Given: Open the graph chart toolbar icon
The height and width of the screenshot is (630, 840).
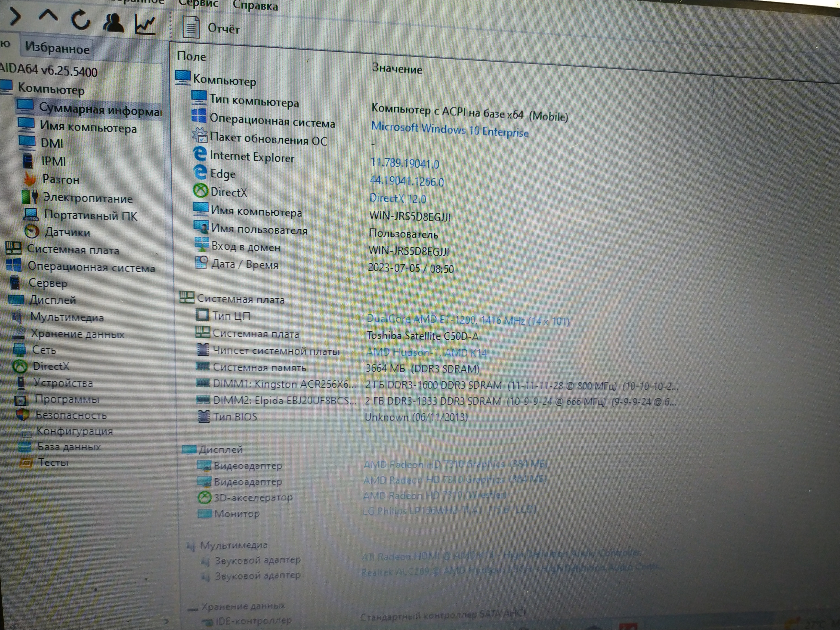Looking at the screenshot, I should point(145,24).
